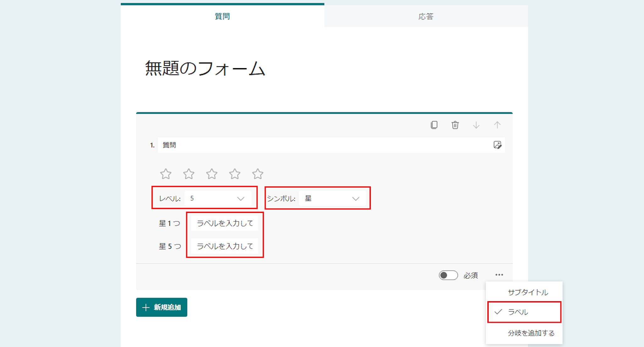Switch to the 応答 tab

point(426,16)
